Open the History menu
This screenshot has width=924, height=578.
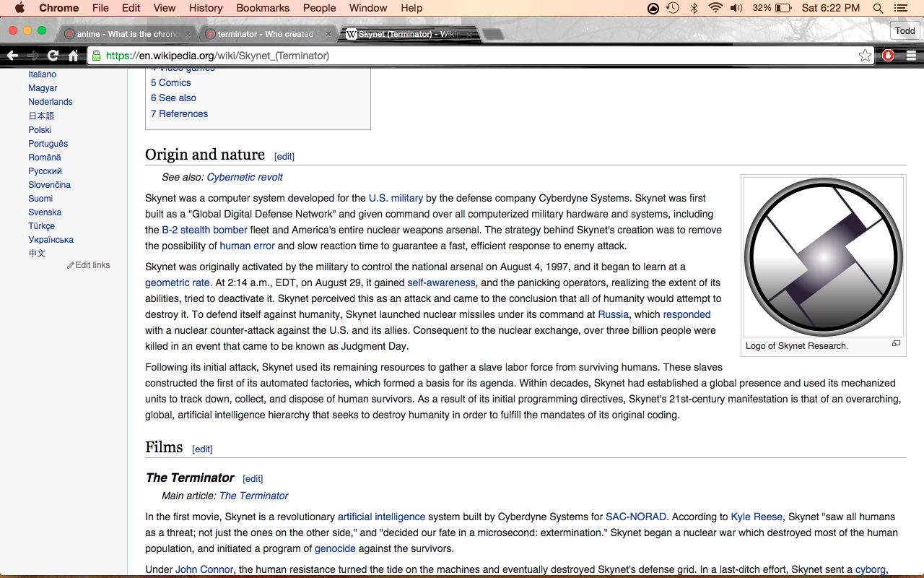pyautogui.click(x=205, y=8)
